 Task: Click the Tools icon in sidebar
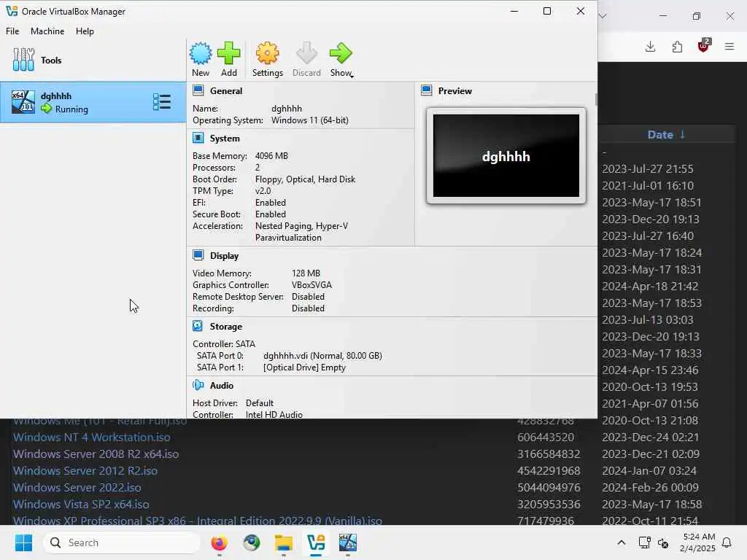23,60
